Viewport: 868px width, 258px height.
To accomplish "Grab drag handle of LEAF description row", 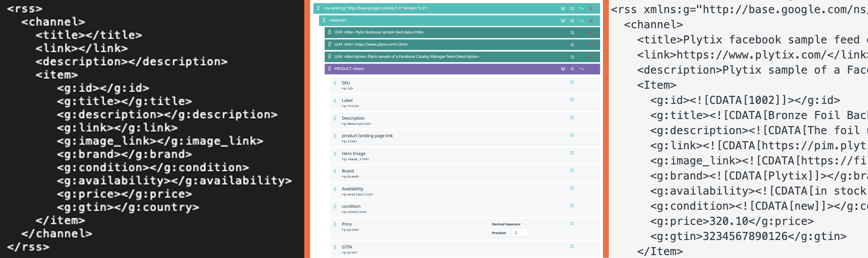I will click(330, 57).
